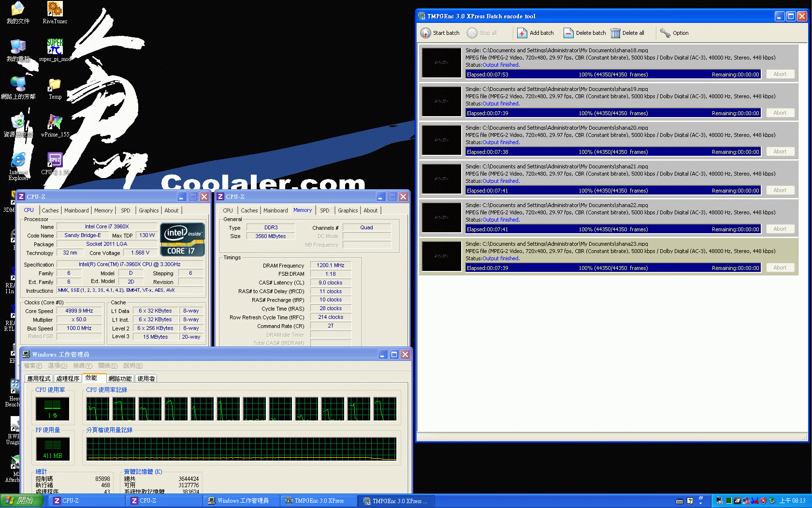Image resolution: width=812 pixels, height=508 pixels.
Task: Open super_pi_mod desktop icon
Action: (x=55, y=50)
